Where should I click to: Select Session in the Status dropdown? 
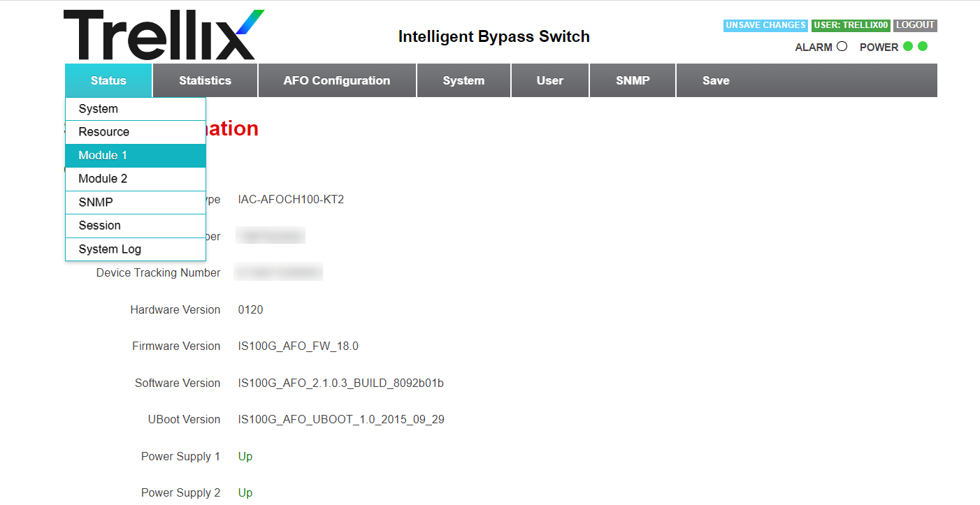(136, 226)
